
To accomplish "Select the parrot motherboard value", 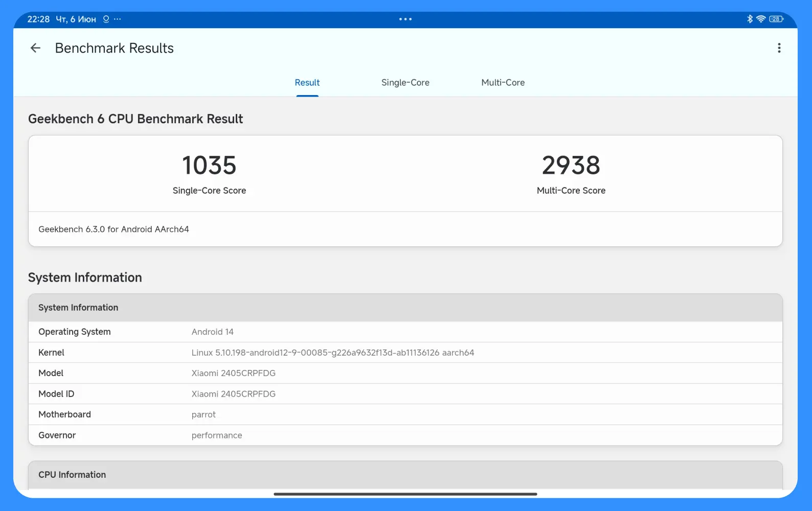I will [204, 415].
